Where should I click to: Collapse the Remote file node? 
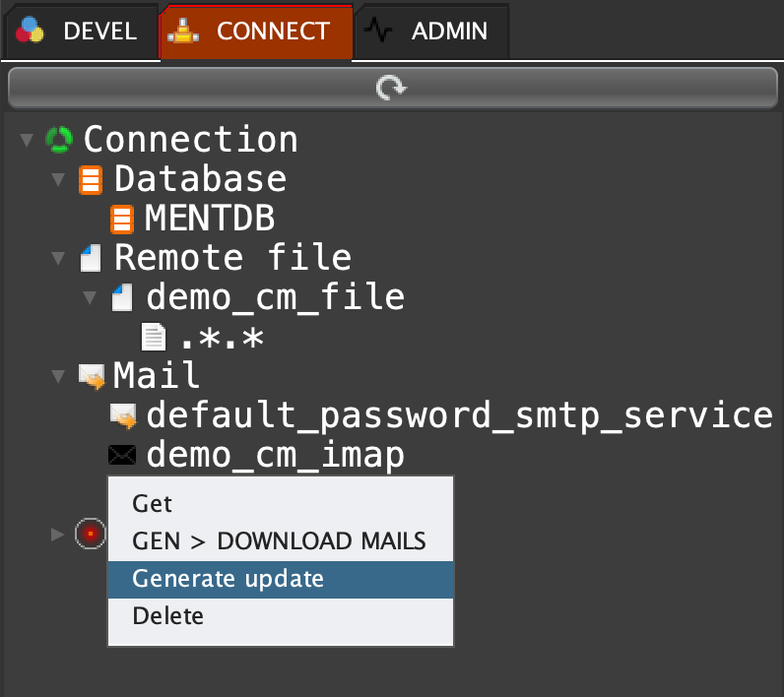tap(58, 258)
